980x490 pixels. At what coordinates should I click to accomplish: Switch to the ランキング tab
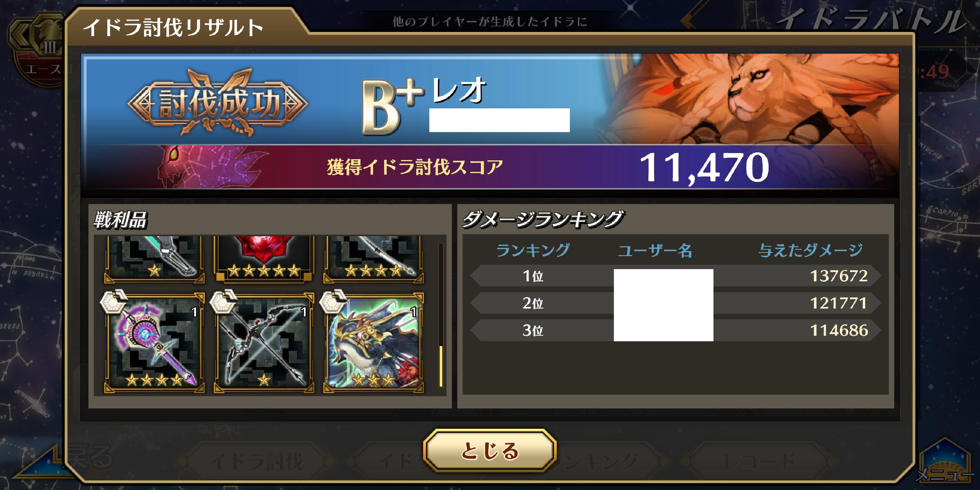point(597,461)
